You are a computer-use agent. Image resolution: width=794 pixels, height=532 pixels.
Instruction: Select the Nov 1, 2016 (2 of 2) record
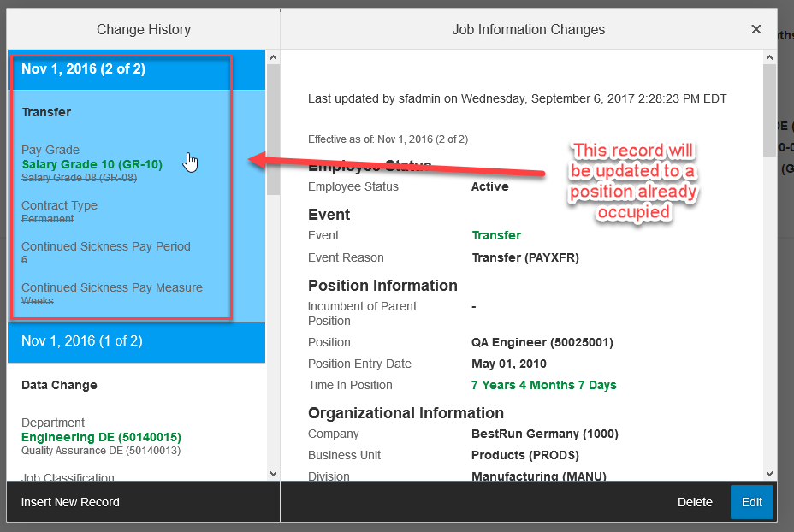[136, 69]
